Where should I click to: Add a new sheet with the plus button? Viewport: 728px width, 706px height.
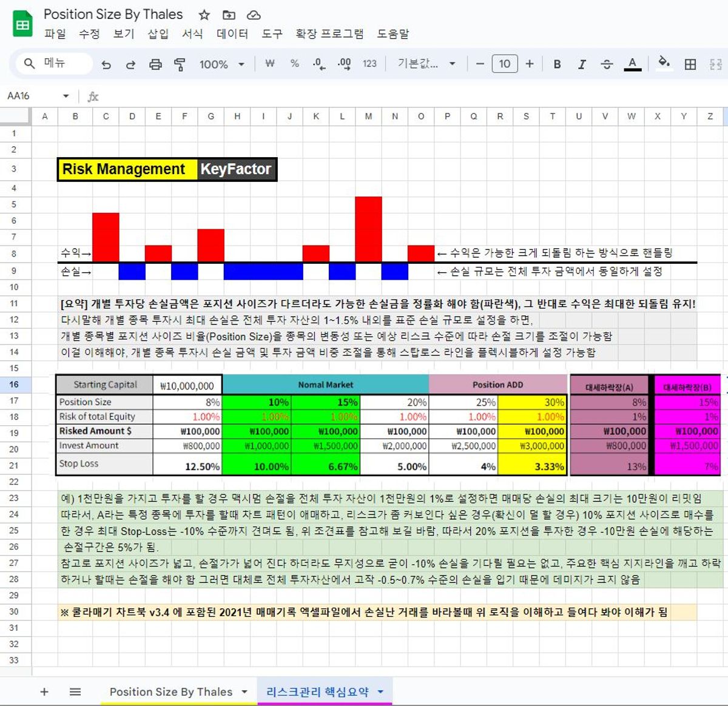(x=44, y=692)
